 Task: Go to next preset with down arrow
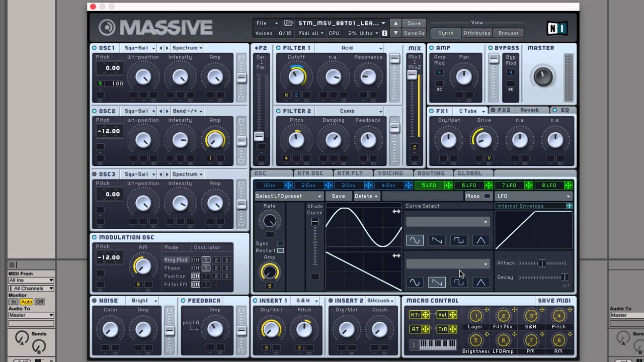[x=396, y=33]
